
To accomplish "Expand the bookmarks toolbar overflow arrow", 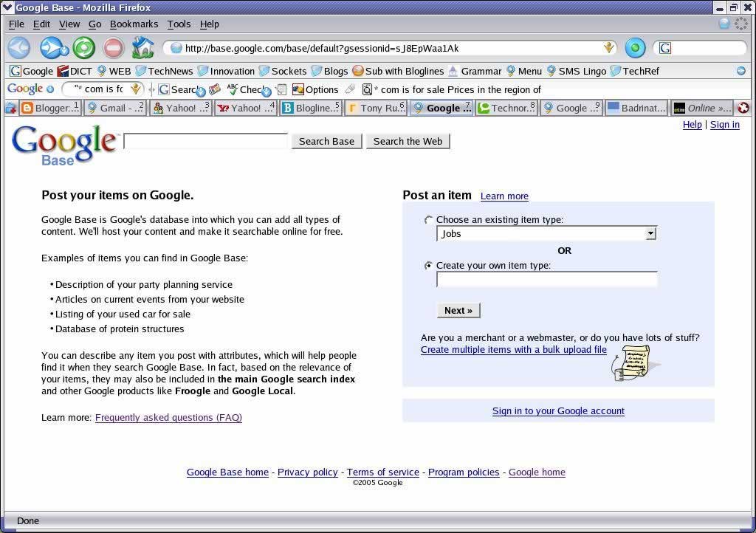I will [x=741, y=71].
